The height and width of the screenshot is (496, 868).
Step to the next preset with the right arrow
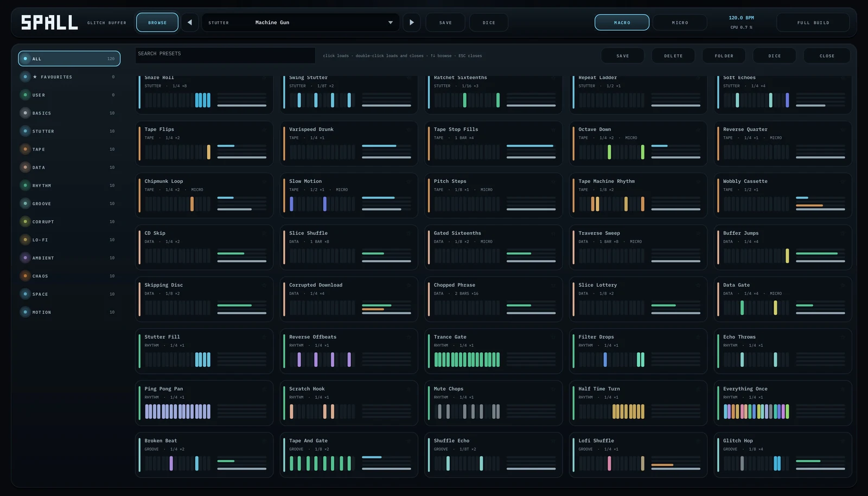click(412, 23)
